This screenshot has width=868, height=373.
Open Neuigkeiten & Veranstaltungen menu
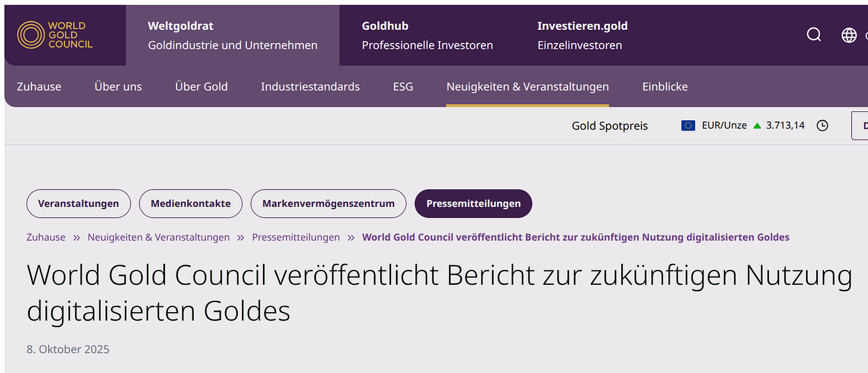click(x=528, y=86)
